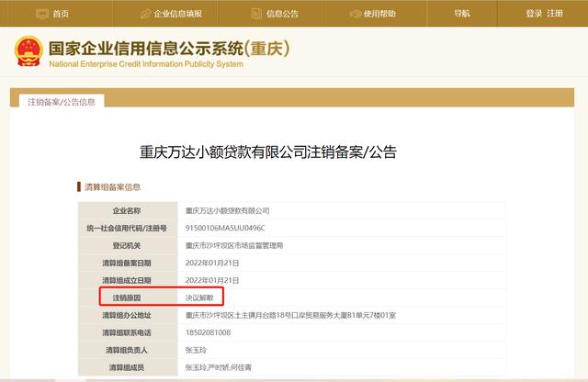Click the 注销原因 label cell
588x382 pixels.
point(128,298)
